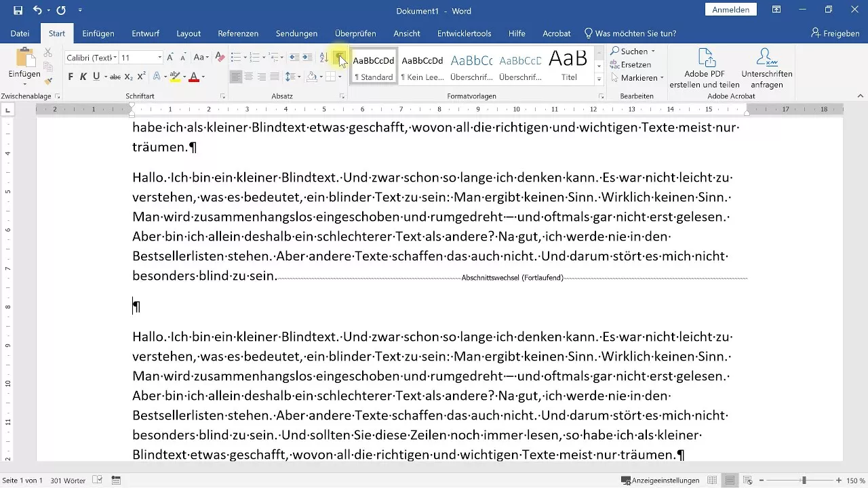Switch to the Einfügen ribbon tab
Screen dimensions: 868x488
[x=98, y=33]
